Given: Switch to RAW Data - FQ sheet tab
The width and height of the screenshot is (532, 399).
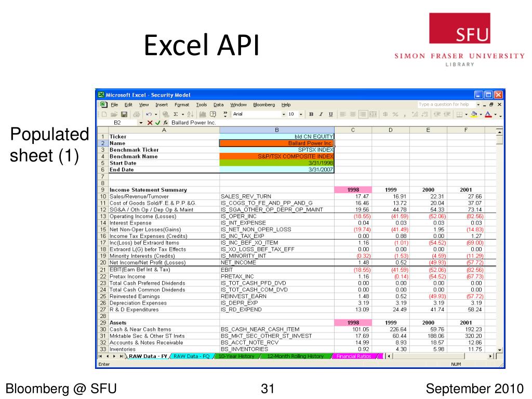Looking at the screenshot, I should pos(191,356).
